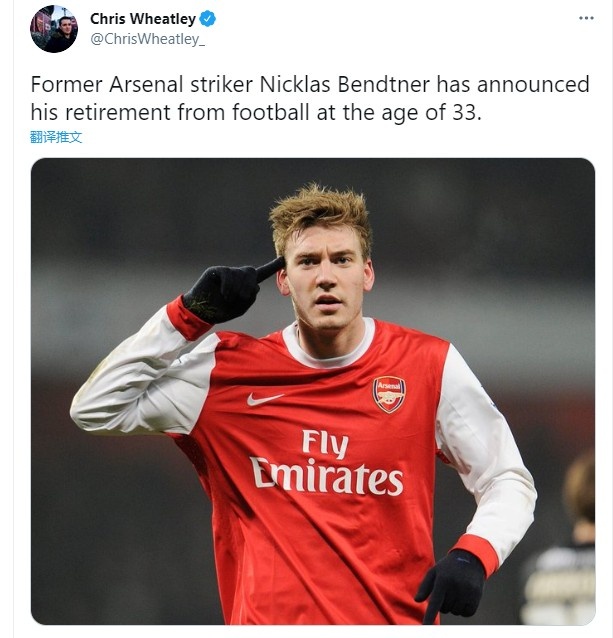Image resolution: width=613 pixels, height=638 pixels.
Task: Click the Arsenal crest on the jersey
Action: (x=389, y=393)
